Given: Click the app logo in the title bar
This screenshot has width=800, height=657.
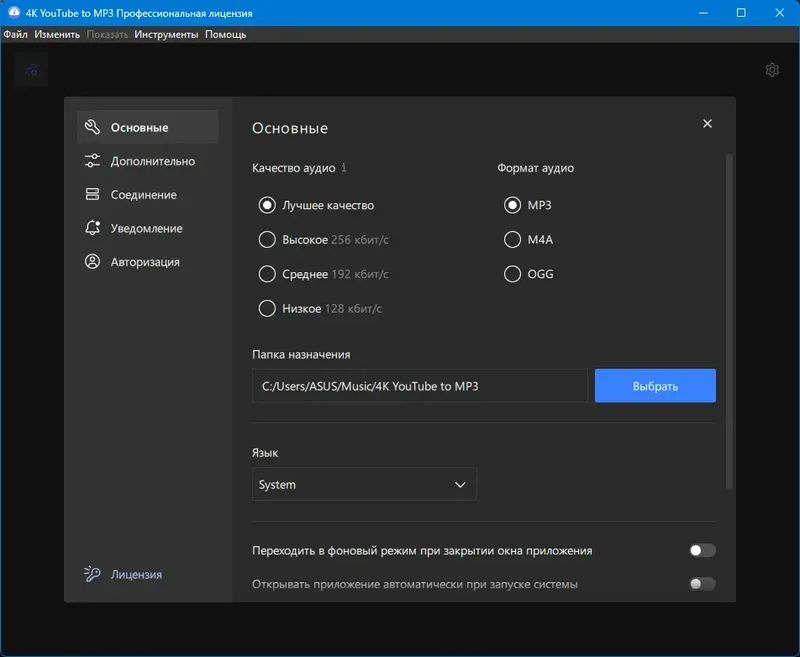Looking at the screenshot, I should click(14, 12).
